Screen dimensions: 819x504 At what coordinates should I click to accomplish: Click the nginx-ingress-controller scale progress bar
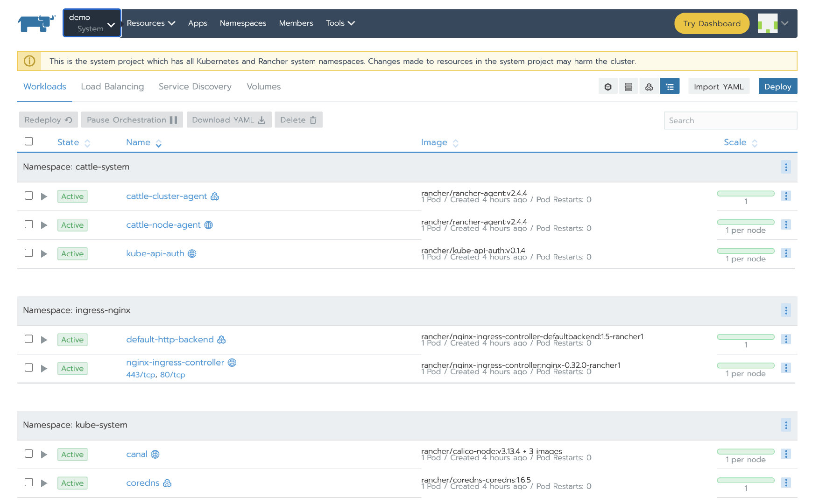746,365
